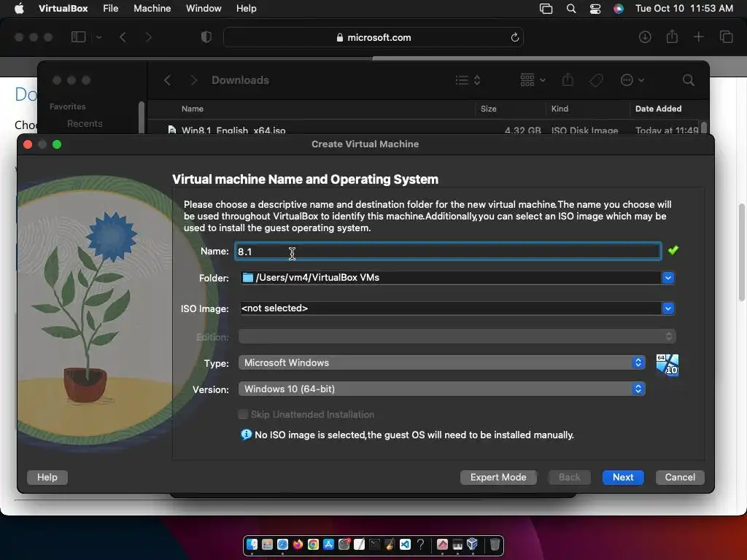This screenshot has width=747, height=560.
Task: Click Safari page vertical scrollbar
Action: [x=741, y=252]
